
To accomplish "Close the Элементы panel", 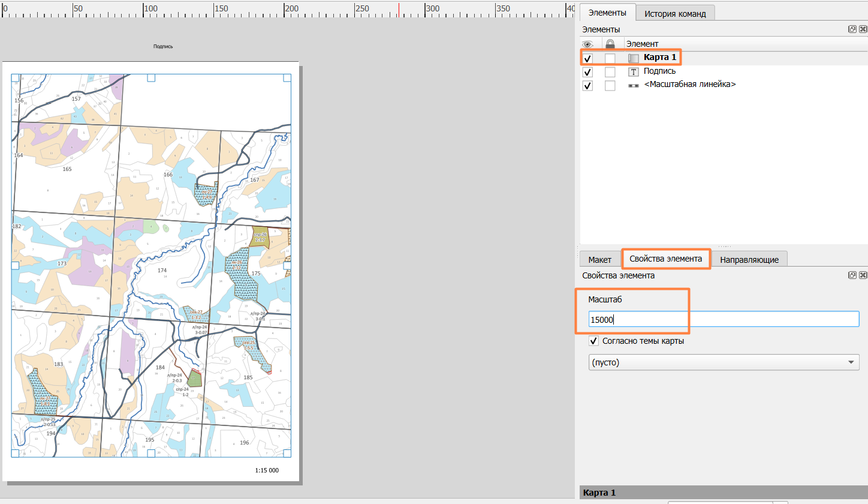I will (863, 29).
